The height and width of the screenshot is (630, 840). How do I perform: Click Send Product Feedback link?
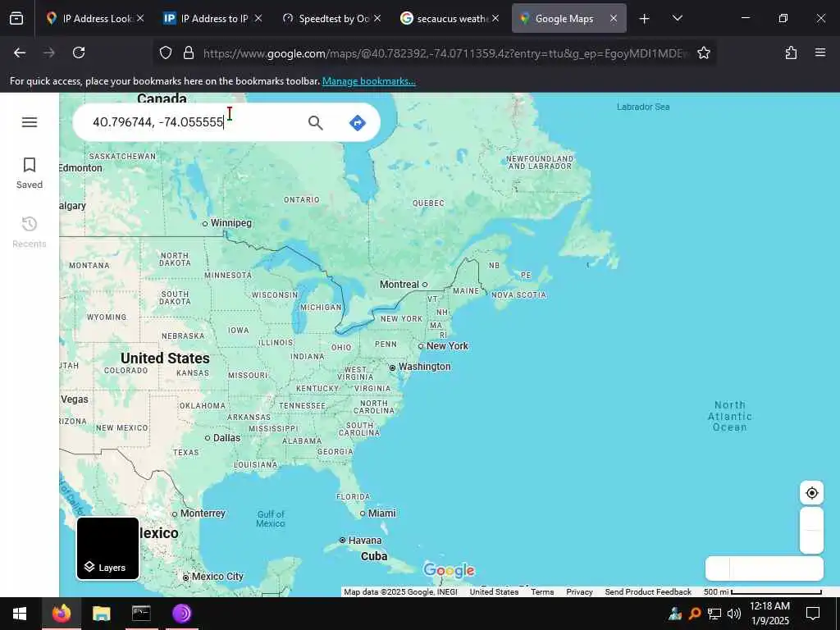pos(648,592)
